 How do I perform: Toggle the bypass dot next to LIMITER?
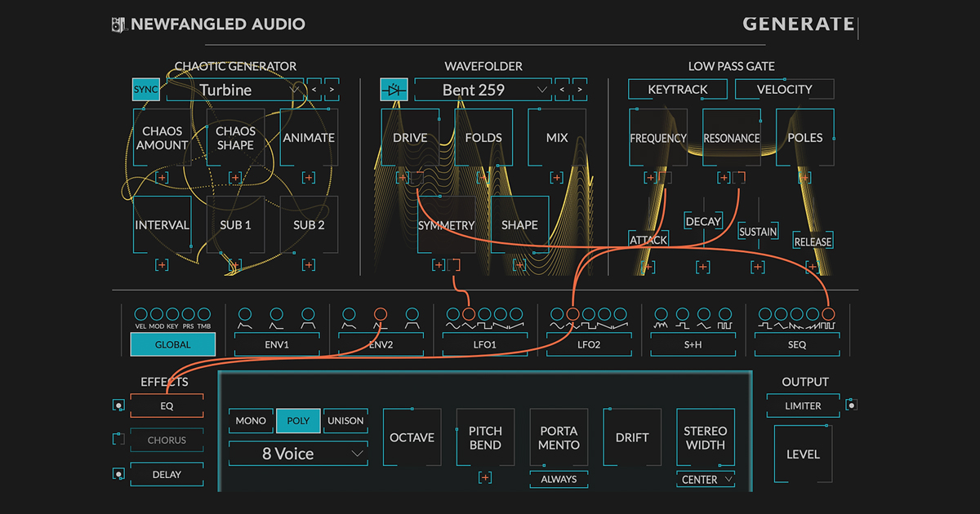point(852,405)
